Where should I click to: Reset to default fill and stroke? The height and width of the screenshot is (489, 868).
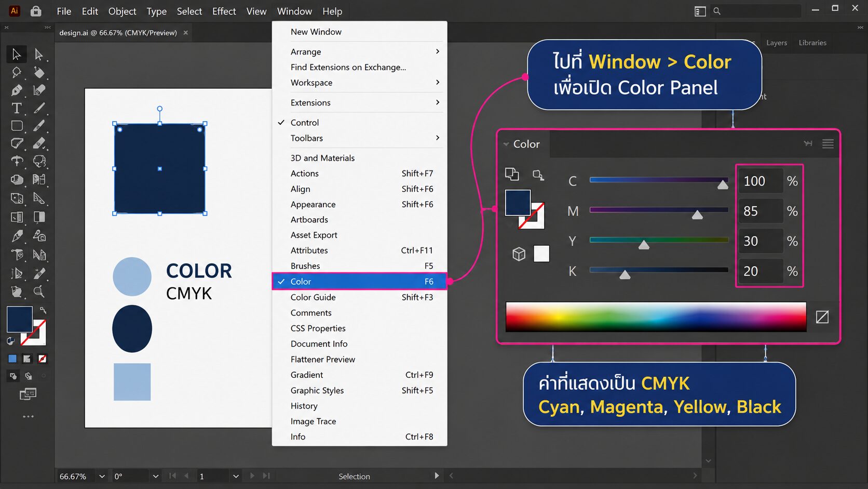[10, 341]
